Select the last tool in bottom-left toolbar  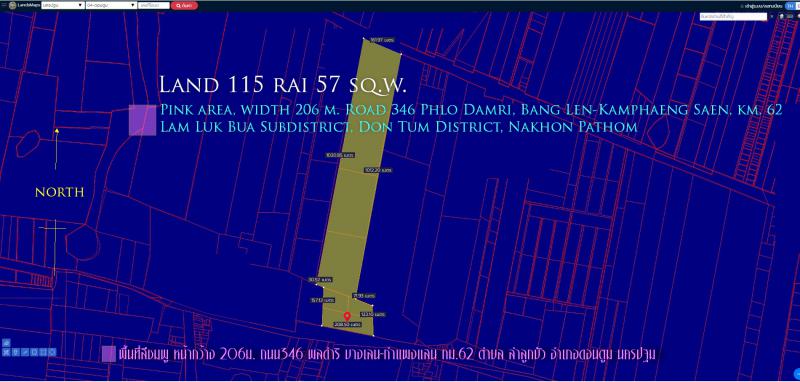click(x=52, y=352)
